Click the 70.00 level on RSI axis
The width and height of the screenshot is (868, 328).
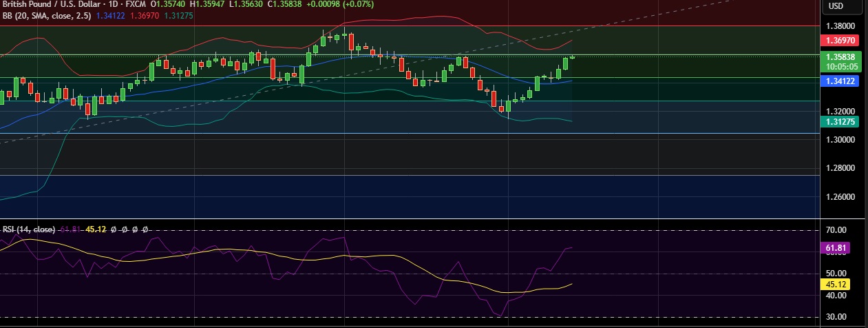[x=836, y=230]
